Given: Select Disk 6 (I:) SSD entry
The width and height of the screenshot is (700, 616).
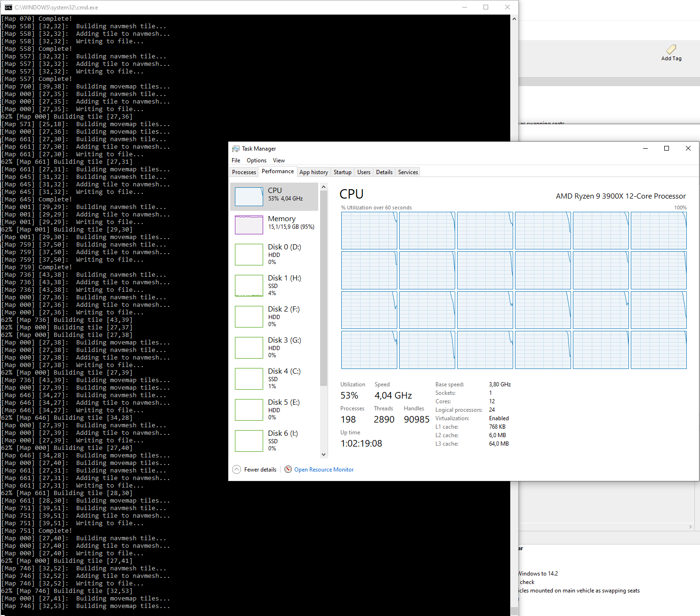Looking at the screenshot, I should pos(274,440).
